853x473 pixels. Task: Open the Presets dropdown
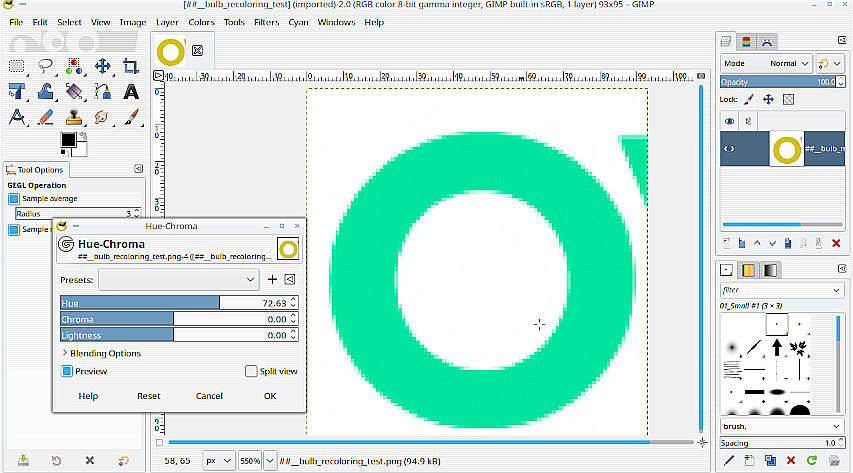178,279
